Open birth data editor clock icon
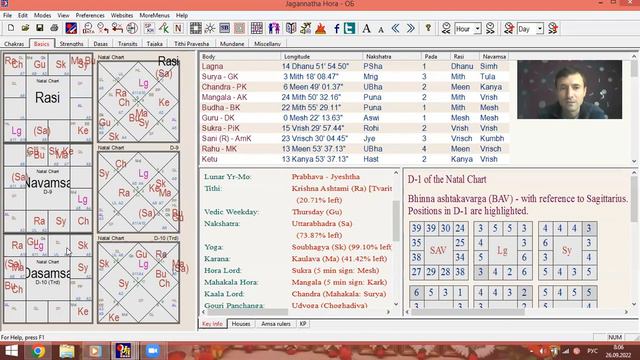 (x=88, y=28)
